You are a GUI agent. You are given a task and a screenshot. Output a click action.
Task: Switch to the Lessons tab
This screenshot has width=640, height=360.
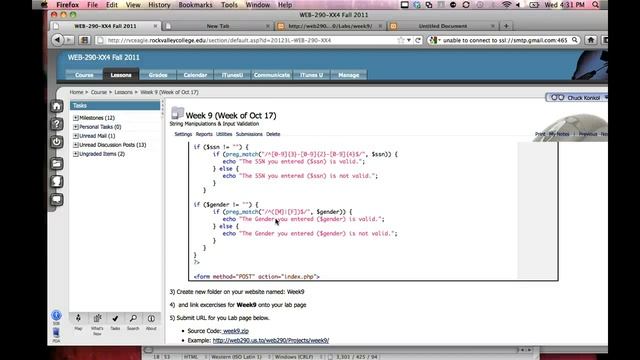pos(121,75)
